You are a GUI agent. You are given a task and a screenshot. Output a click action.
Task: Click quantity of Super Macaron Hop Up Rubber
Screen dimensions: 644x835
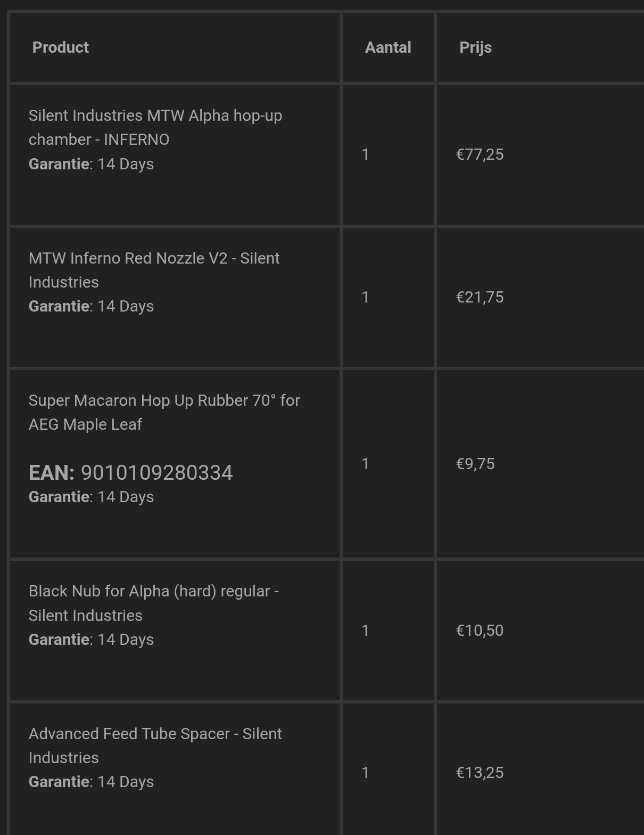[365, 464]
